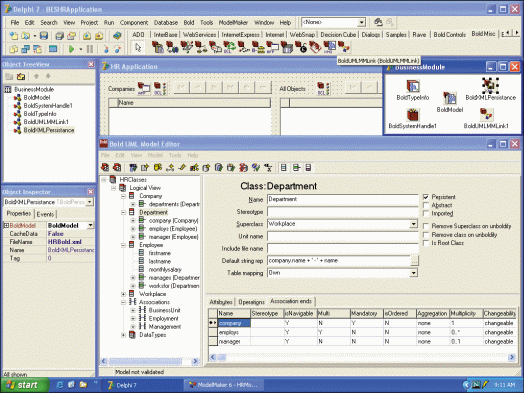Select BoldUMLMMLink1 component in BusinessModule window
524x393 pixels.
pyautogui.click(x=486, y=115)
